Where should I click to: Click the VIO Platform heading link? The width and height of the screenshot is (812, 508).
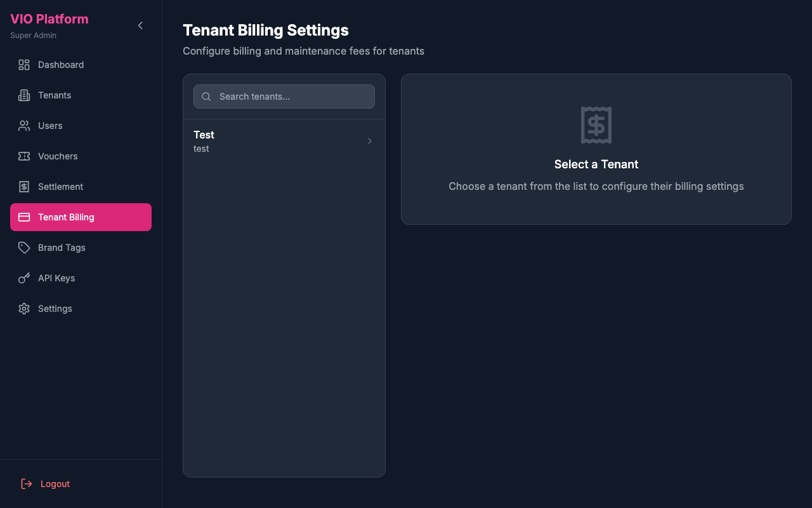coord(49,19)
